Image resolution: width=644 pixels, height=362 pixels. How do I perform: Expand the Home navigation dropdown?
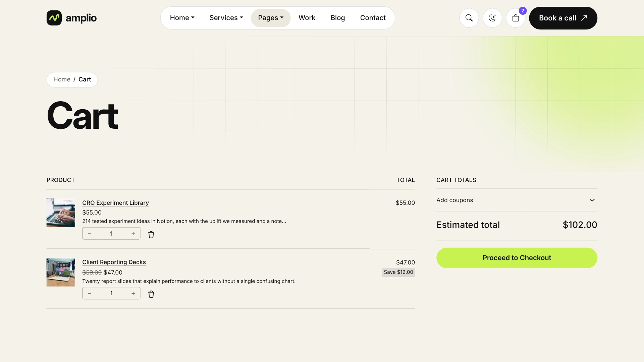(182, 18)
